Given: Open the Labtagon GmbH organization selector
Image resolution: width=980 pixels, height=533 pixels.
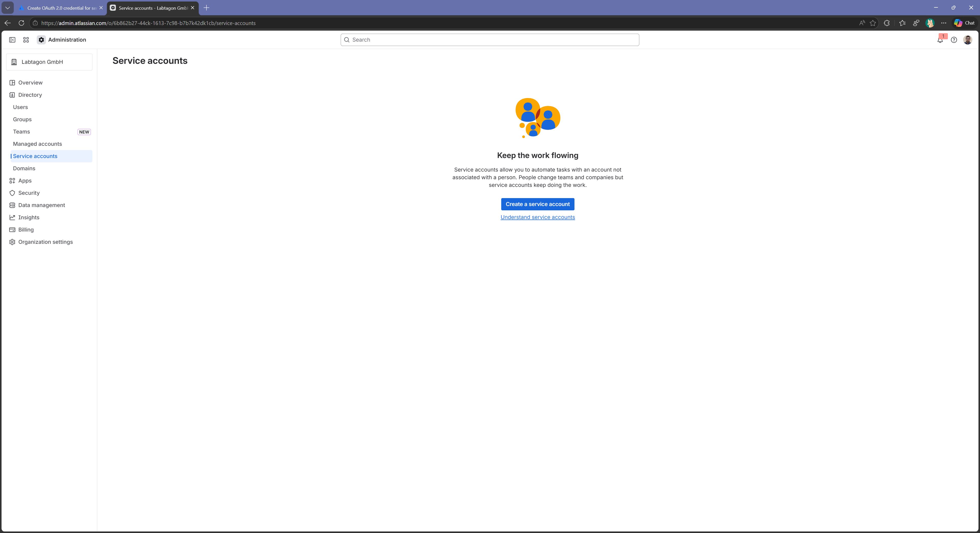Looking at the screenshot, I should point(49,62).
